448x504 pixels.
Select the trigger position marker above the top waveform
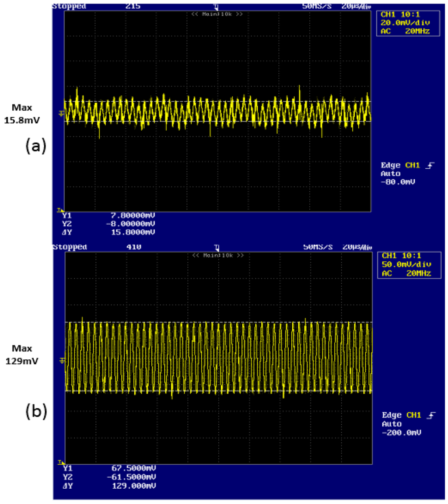(x=216, y=7)
